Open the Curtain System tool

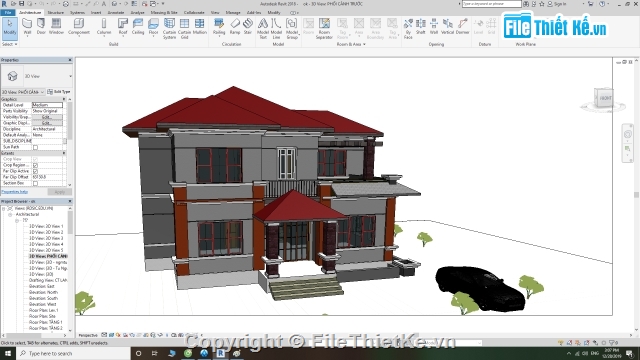coord(169,29)
